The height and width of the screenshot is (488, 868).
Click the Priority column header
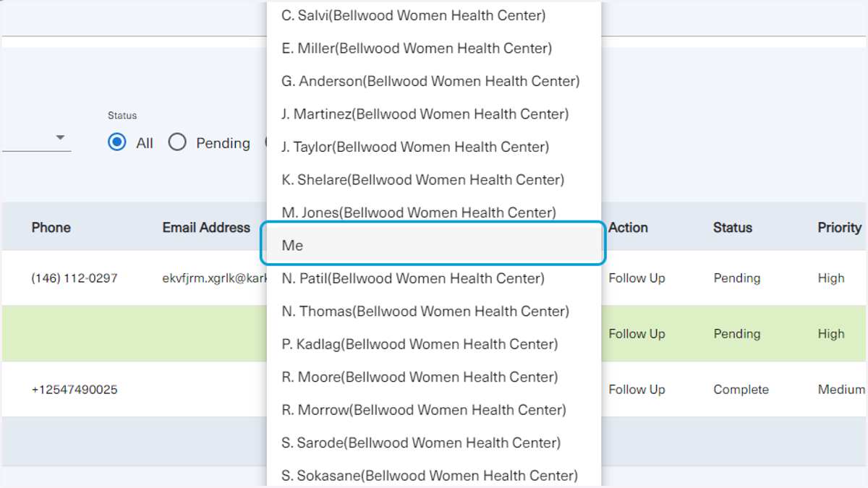pyautogui.click(x=840, y=228)
